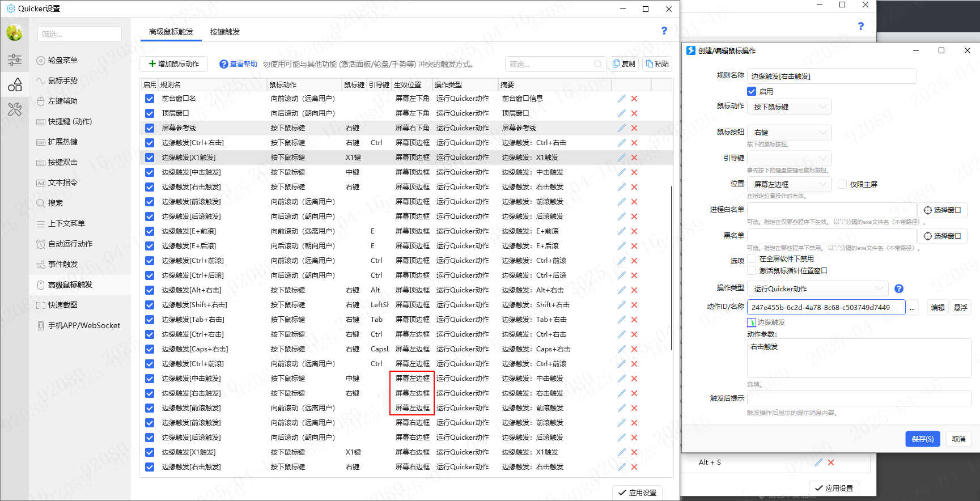Enable 激活鼠标指针位置窗口 option
Screen dimensions: 980x501
tap(752, 270)
